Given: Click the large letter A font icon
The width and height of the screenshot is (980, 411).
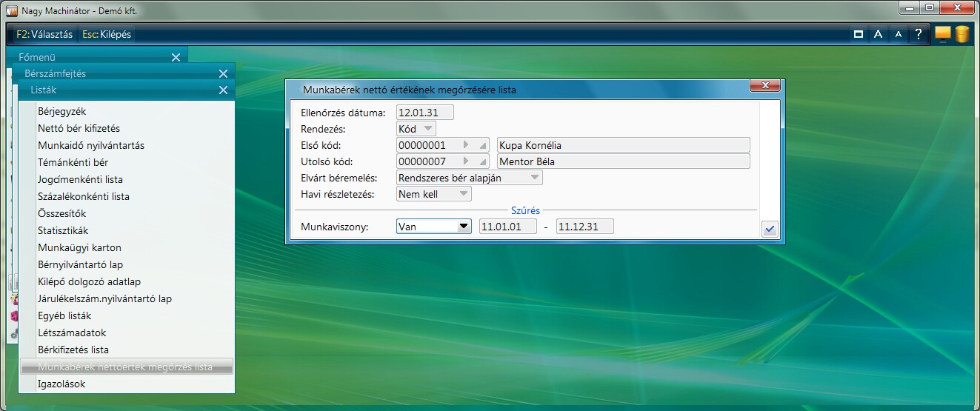Looking at the screenshot, I should click(878, 34).
